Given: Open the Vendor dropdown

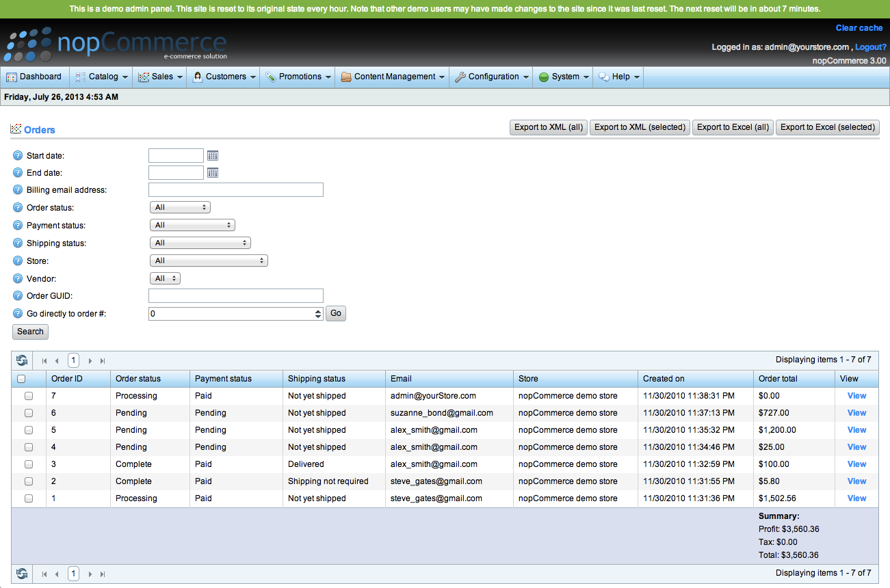Looking at the screenshot, I should pos(165,278).
